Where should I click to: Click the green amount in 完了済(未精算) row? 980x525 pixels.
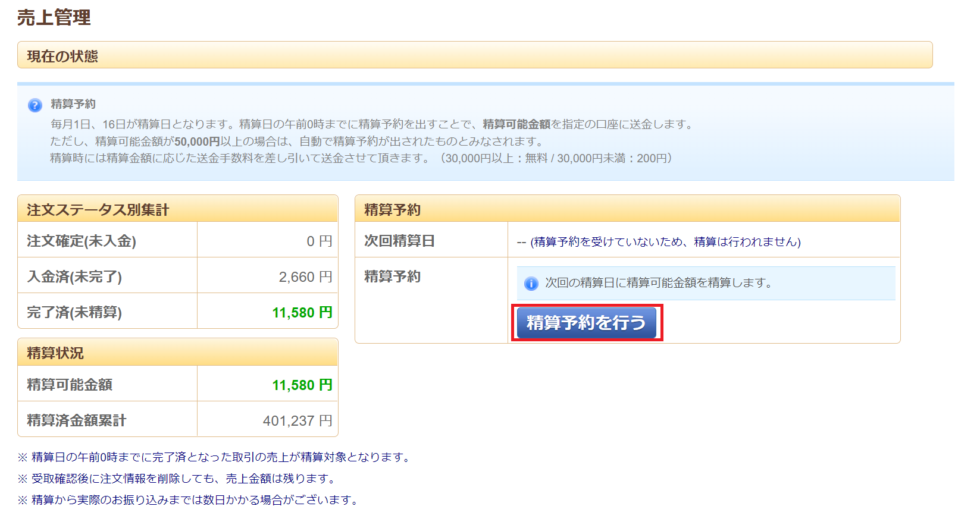(302, 312)
